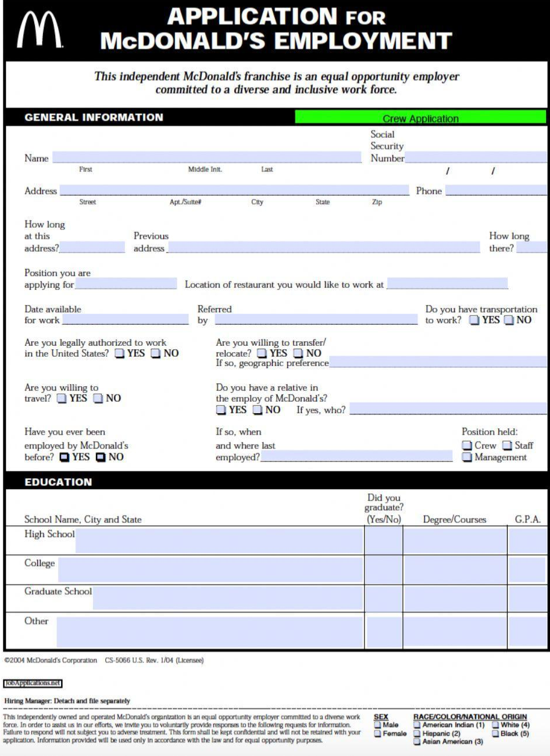550x756 pixels.
Task: Click the restaurant location field
Action: [447, 284]
